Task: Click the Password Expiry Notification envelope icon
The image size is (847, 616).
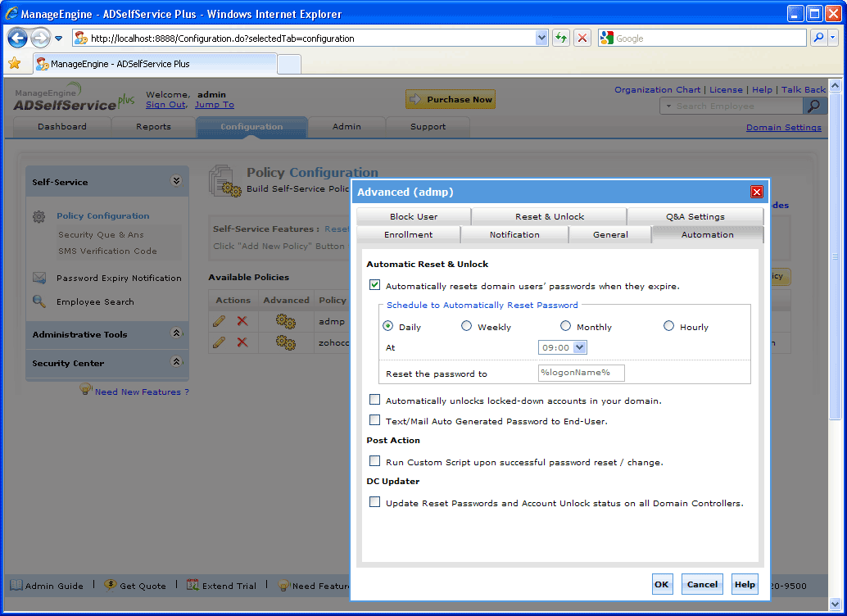Action: coord(38,278)
